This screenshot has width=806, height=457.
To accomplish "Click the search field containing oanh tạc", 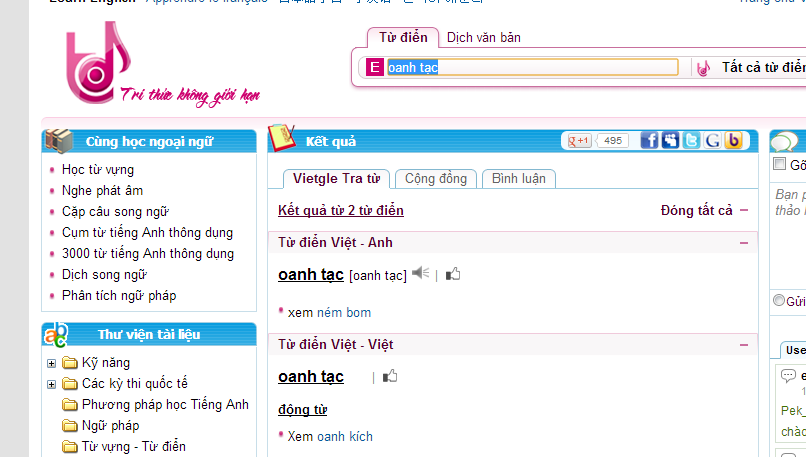I will tap(532, 67).
